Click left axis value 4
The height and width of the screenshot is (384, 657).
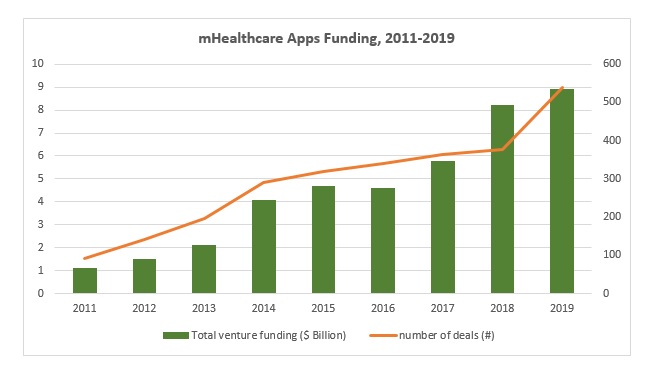pos(41,202)
